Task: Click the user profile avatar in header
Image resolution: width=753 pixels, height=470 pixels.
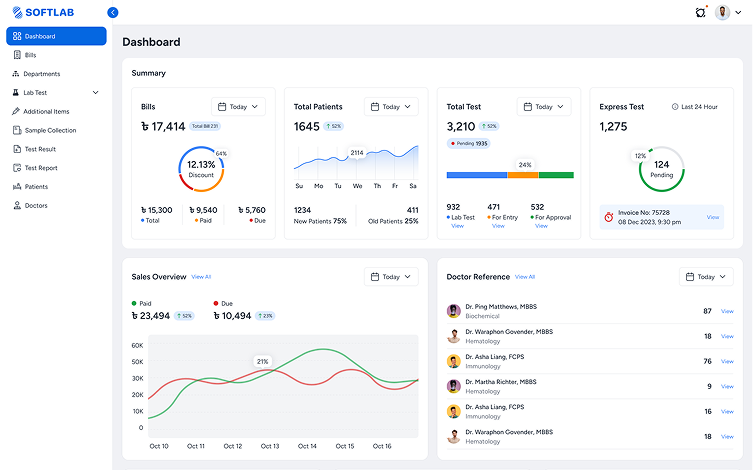Action: tap(722, 12)
